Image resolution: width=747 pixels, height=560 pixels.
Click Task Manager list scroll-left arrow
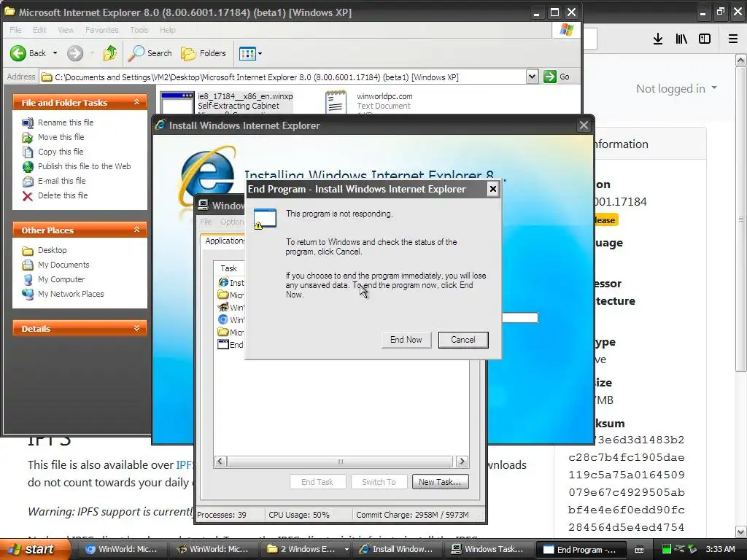pos(220,462)
